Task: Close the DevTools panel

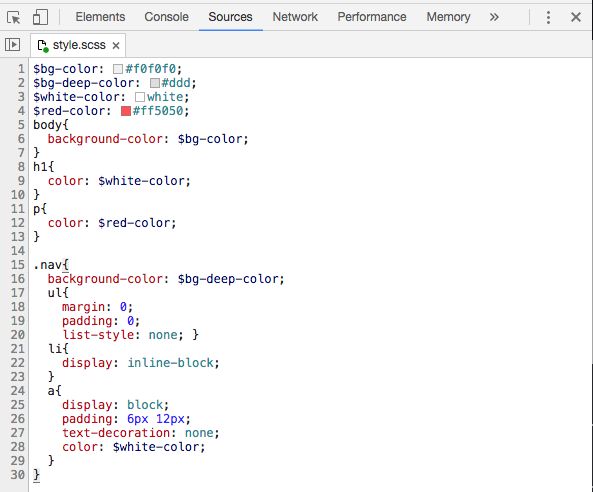Action: [576, 17]
